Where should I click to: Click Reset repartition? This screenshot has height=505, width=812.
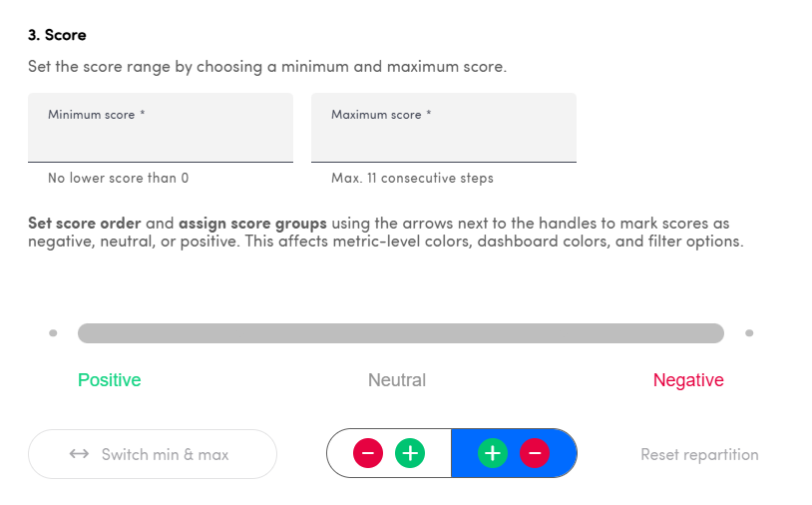[x=699, y=455]
